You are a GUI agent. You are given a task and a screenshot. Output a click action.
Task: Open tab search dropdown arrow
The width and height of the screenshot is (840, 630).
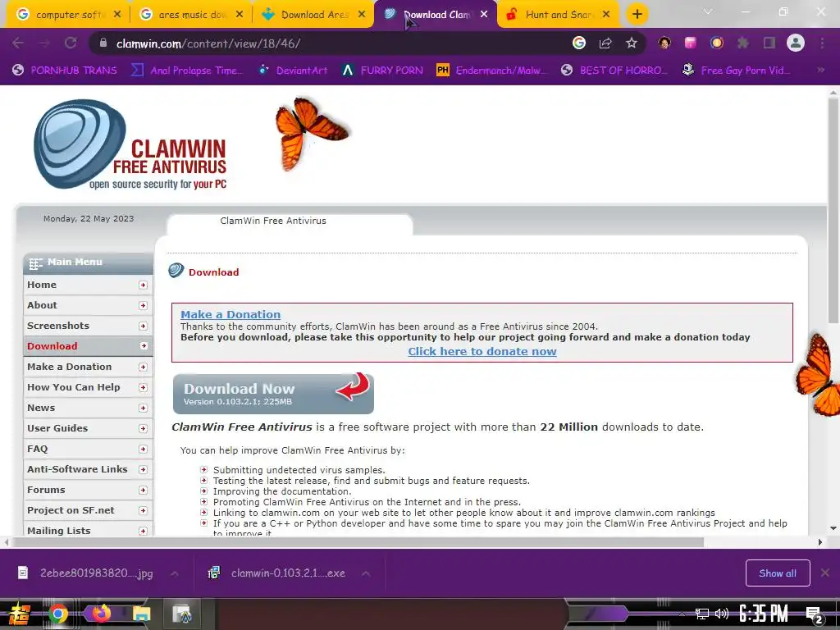708,11
